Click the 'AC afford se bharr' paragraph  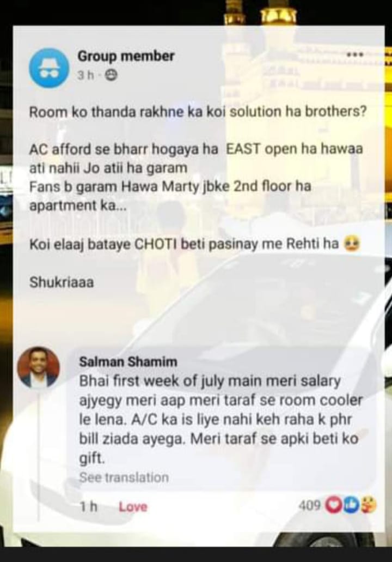point(196,177)
